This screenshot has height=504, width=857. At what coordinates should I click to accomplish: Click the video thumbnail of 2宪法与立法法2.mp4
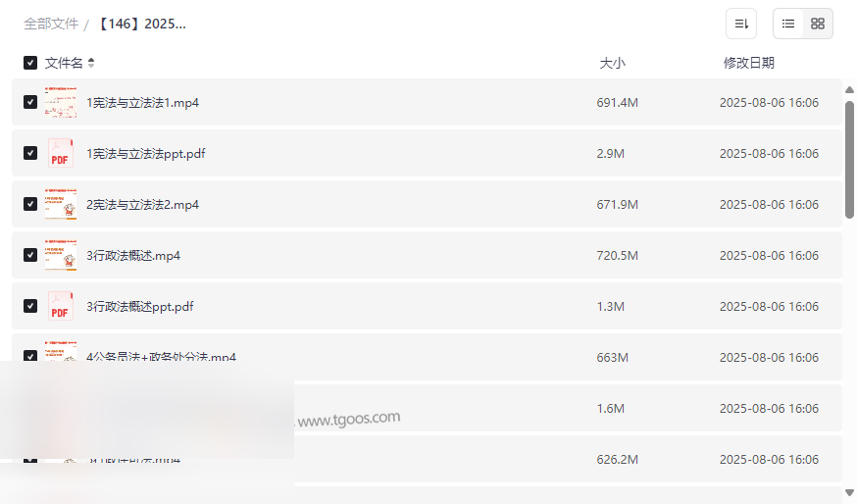click(61, 205)
